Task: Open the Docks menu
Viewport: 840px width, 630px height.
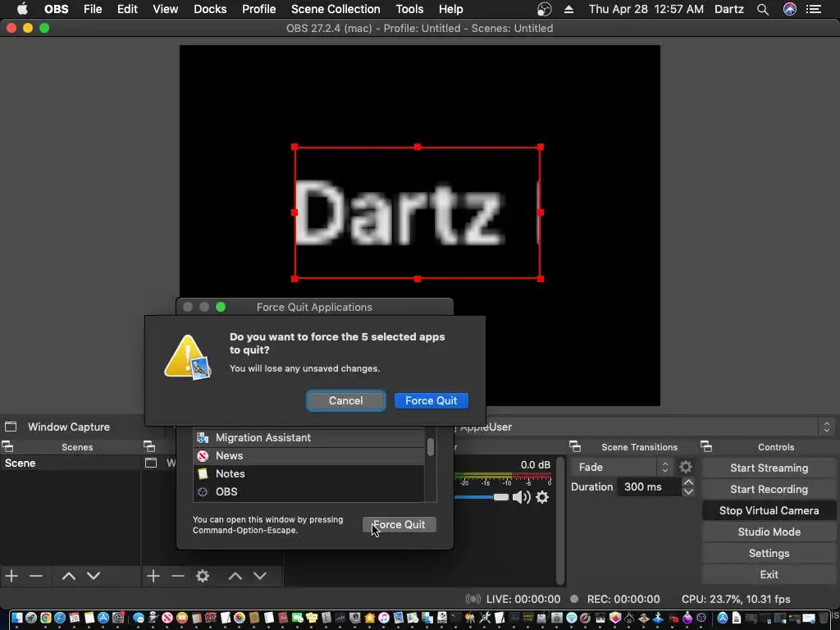Action: click(210, 9)
